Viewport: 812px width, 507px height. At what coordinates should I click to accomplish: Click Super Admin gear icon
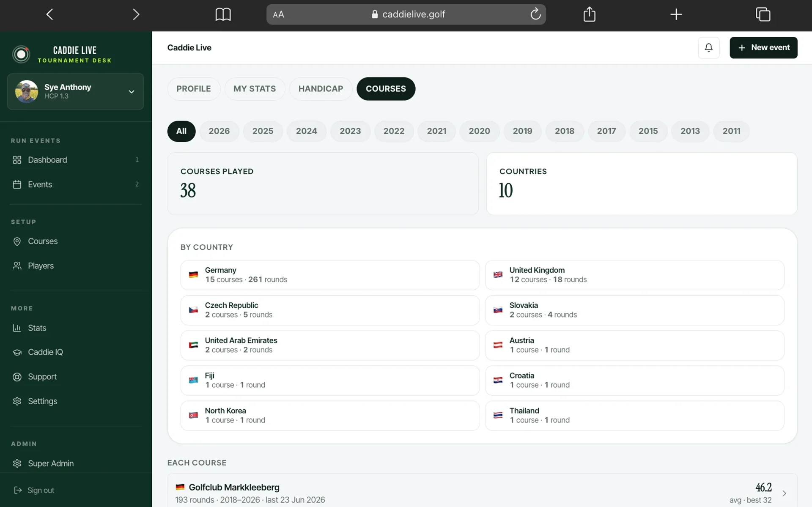(17, 463)
